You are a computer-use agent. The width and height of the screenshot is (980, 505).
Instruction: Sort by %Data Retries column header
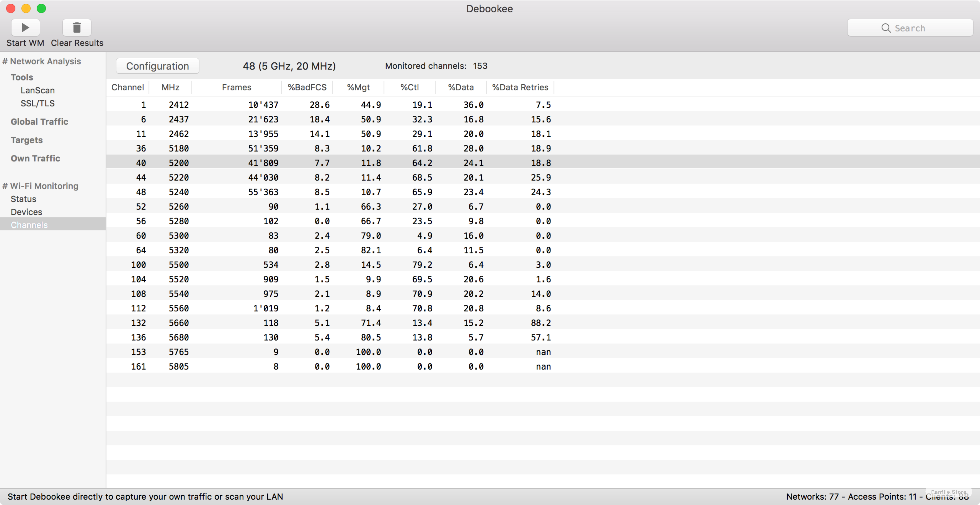tap(520, 87)
